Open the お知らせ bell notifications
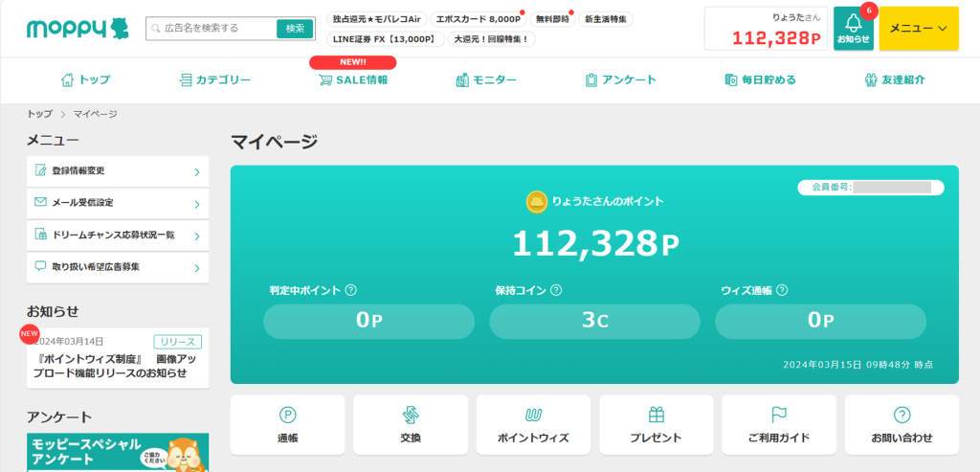Screen dimensions: 980x472 coord(853,29)
